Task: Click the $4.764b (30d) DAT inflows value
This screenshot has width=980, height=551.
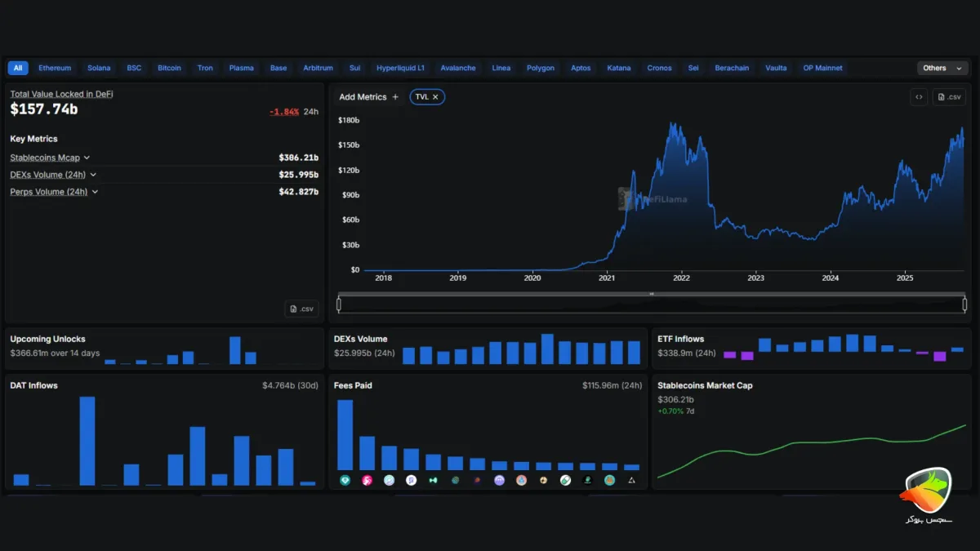Action: point(290,385)
